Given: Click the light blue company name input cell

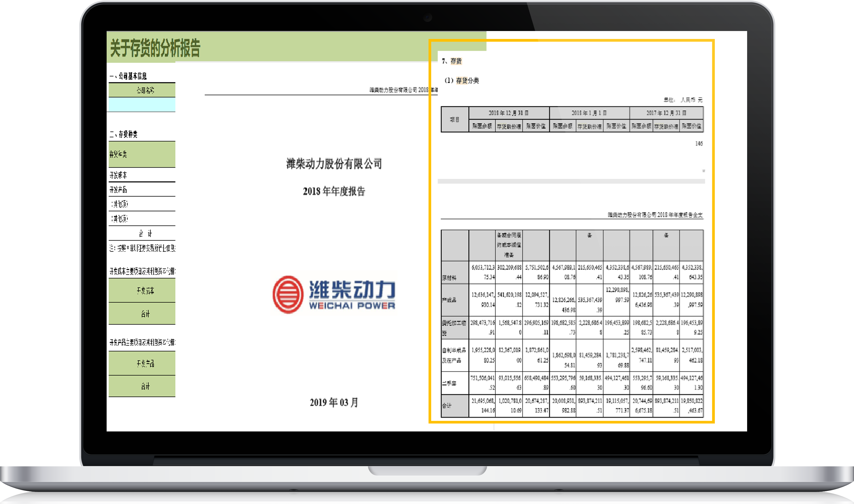Looking at the screenshot, I should pyautogui.click(x=142, y=105).
